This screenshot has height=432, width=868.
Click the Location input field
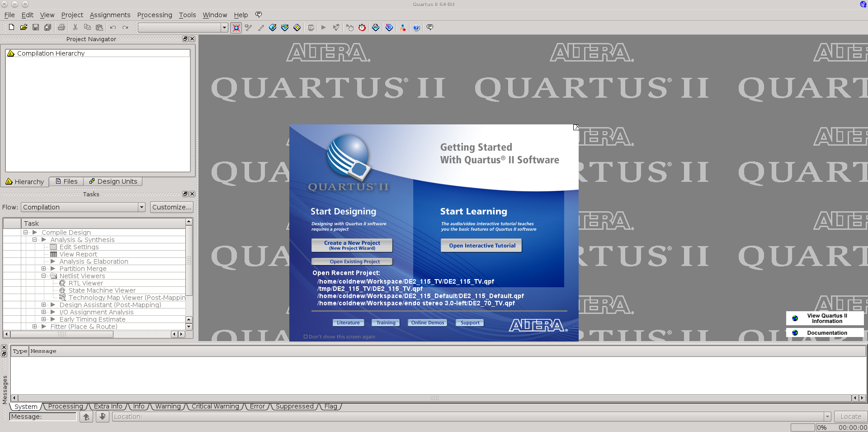[468, 417]
